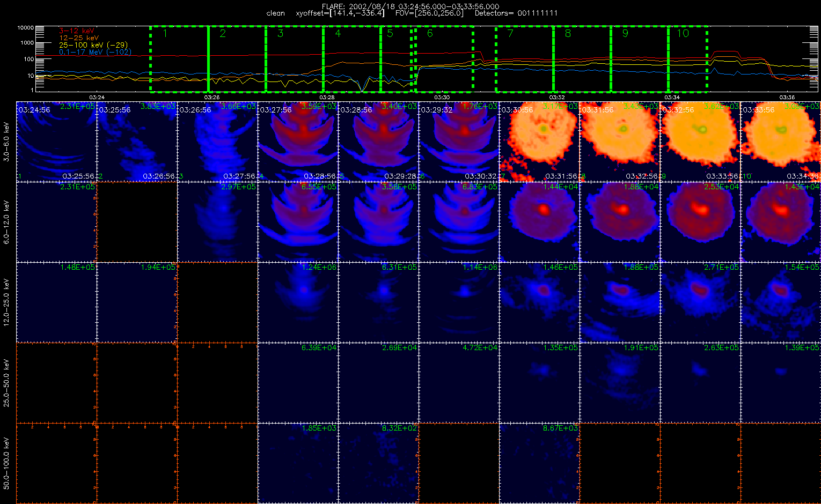This screenshot has width=821, height=504.
Task: Click the '6.0-12.0 keV' row label
Action: [6, 222]
